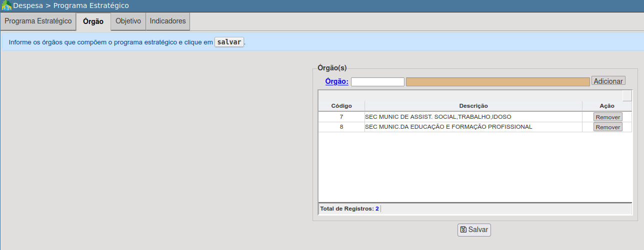
Task: Select the Órgão tab
Action: (93, 21)
